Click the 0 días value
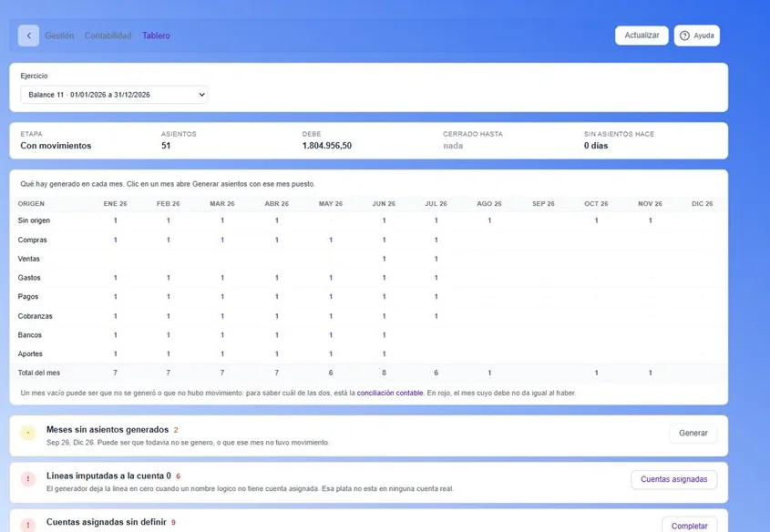This screenshot has height=532, width=770. click(596, 146)
